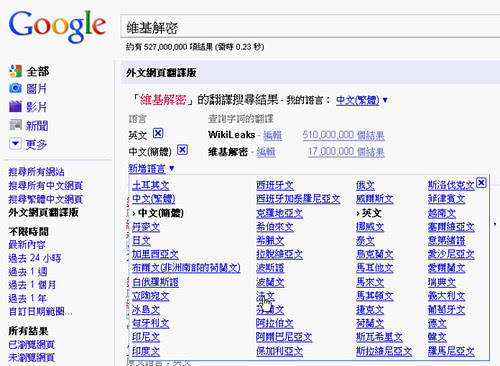This screenshot has width=500, height=366.
Task: Open 影片 video search icon
Action: 15,107
